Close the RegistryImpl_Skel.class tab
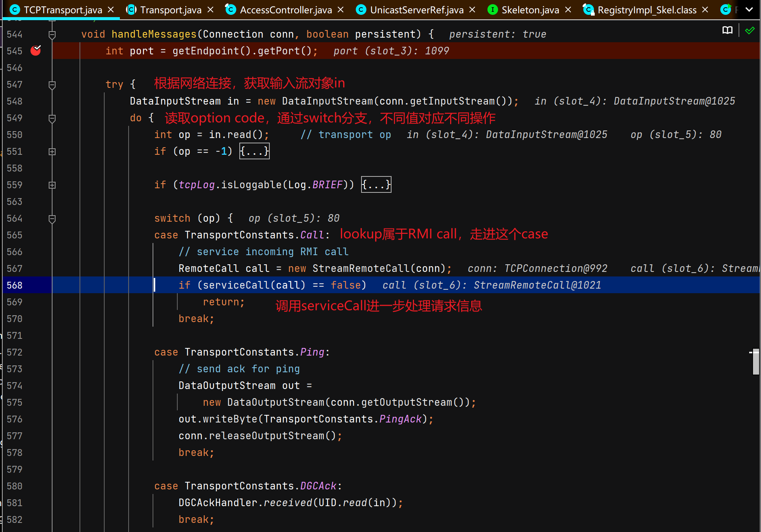Viewport: 761px width, 532px height. coord(705,10)
